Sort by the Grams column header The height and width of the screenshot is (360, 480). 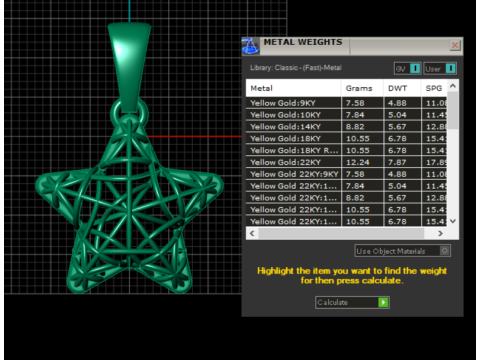point(362,88)
